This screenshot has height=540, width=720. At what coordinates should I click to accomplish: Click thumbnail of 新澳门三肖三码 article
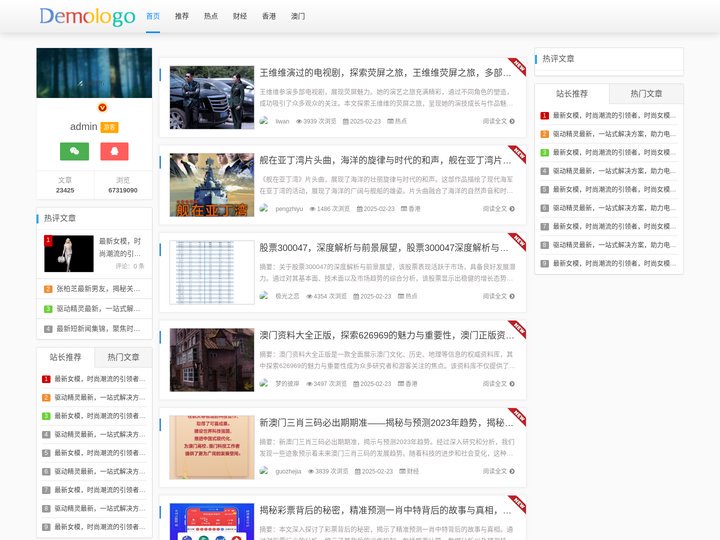(x=212, y=448)
